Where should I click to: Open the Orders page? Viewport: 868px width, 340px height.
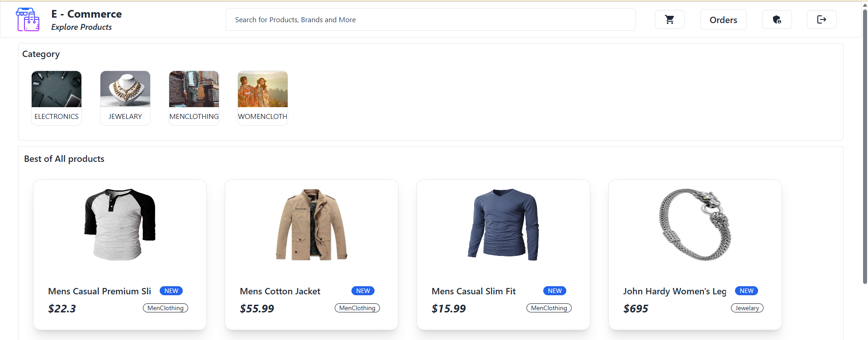point(723,20)
